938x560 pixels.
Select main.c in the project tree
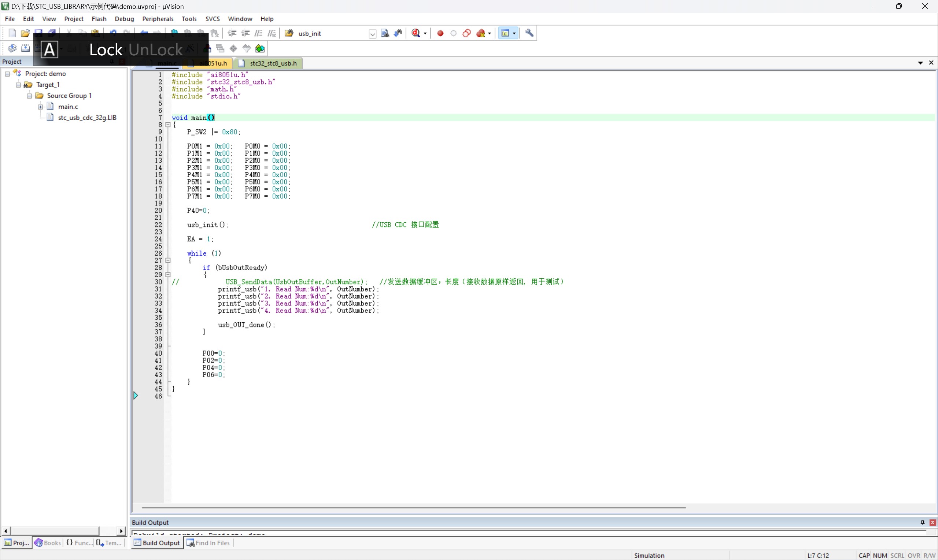tap(68, 107)
